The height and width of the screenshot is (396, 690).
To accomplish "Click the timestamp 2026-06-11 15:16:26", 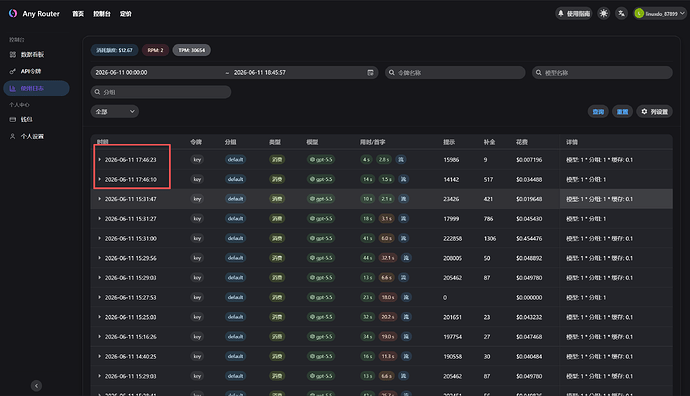I will [131, 337].
